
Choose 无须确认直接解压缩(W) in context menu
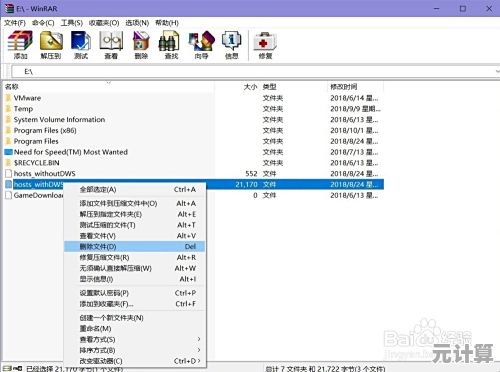135,268
